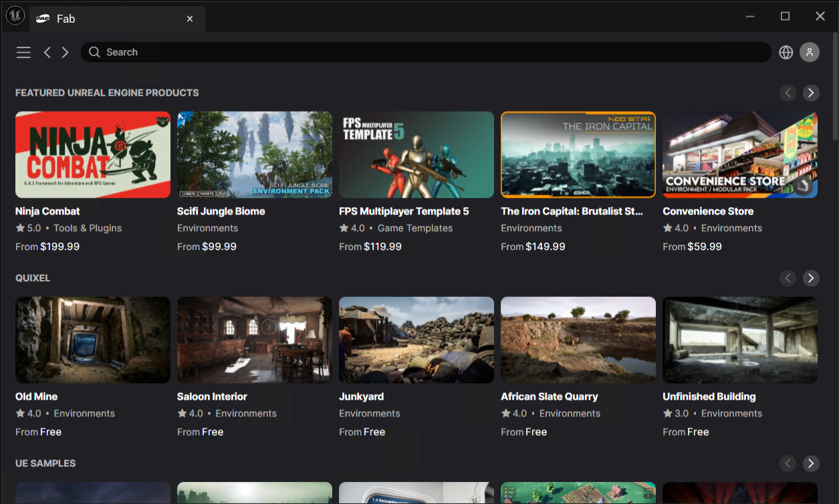Show previous UE Samples items
839x504 pixels.
[x=788, y=463]
